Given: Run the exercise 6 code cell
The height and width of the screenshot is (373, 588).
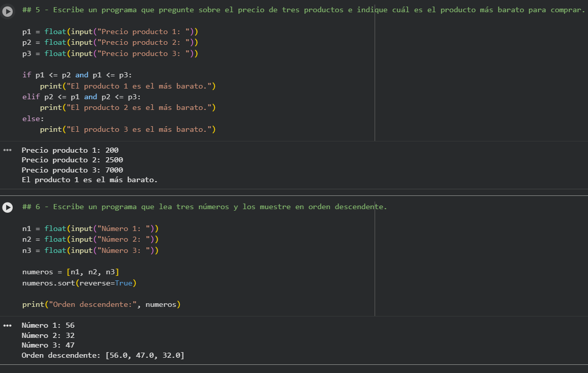Looking at the screenshot, I should (x=8, y=208).
